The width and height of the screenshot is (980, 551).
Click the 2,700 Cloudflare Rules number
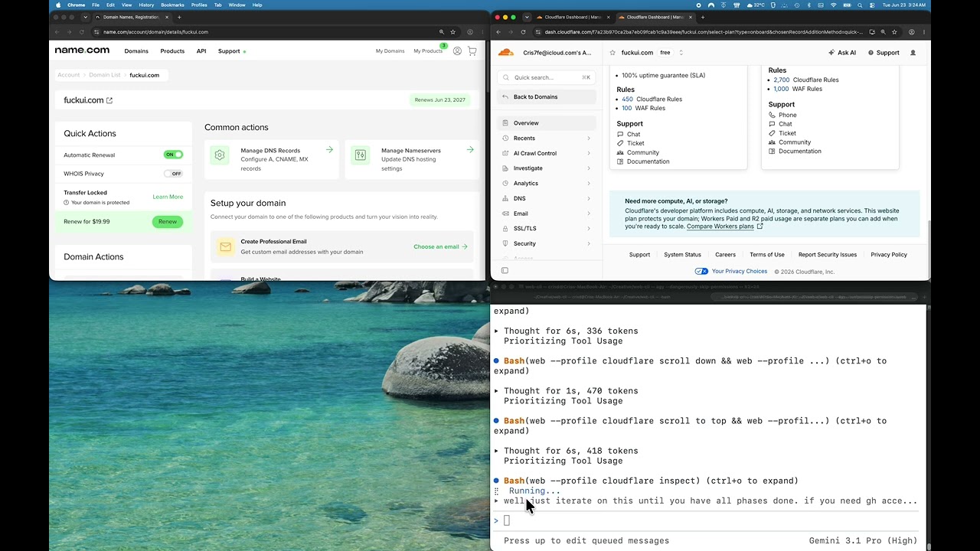(781, 80)
